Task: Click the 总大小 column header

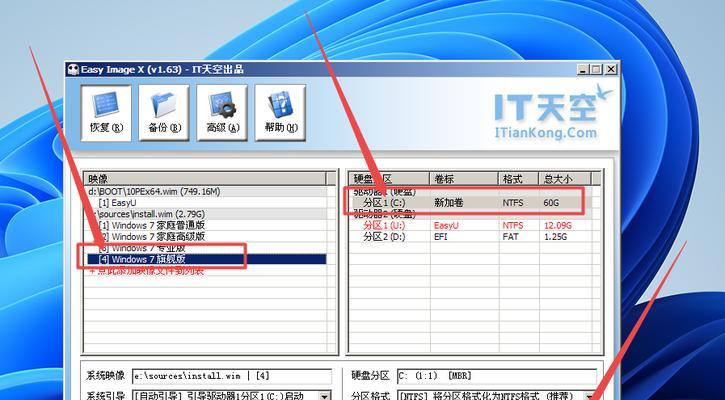Action: pyautogui.click(x=565, y=178)
